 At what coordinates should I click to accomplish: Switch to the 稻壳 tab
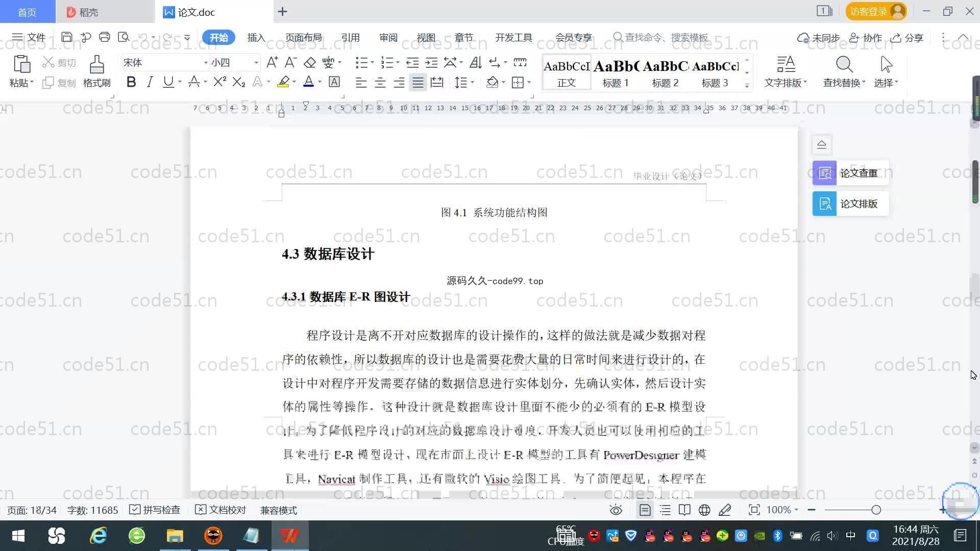(105, 12)
